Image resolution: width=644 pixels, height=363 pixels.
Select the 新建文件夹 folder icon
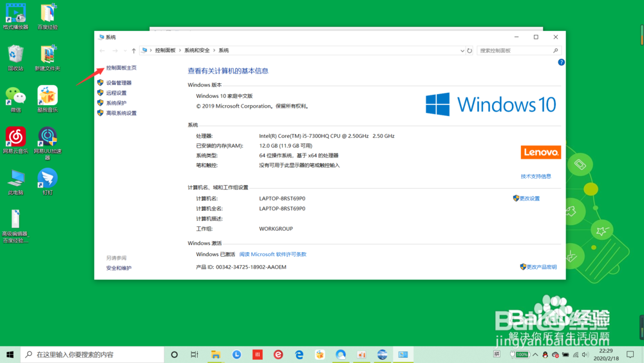pos(48,58)
